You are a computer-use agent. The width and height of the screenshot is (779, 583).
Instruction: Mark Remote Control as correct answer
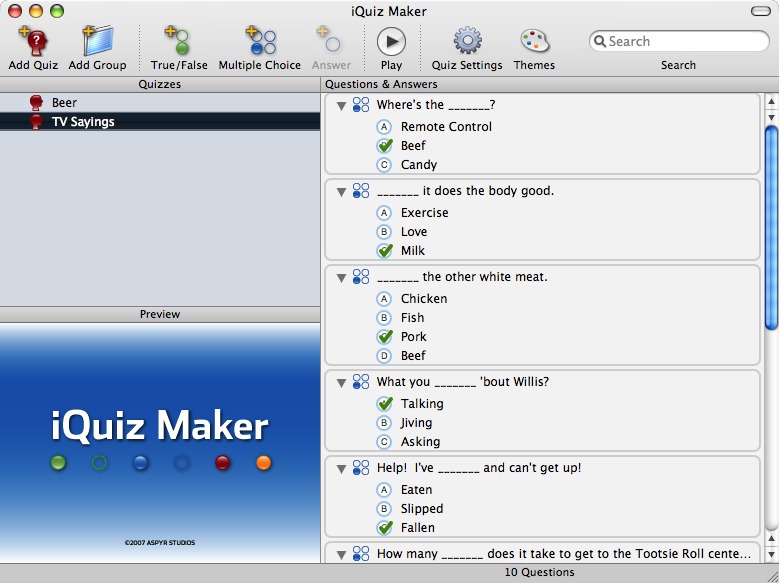click(384, 127)
